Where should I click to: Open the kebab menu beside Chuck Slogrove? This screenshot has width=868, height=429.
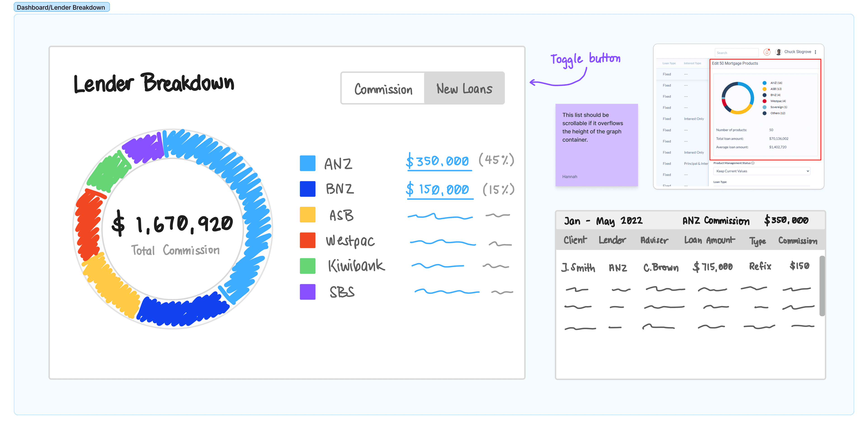point(815,52)
